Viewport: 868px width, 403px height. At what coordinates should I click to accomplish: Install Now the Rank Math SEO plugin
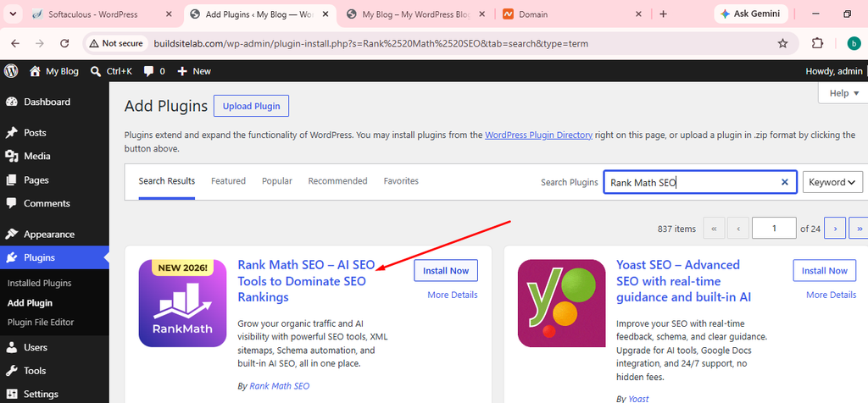point(446,271)
